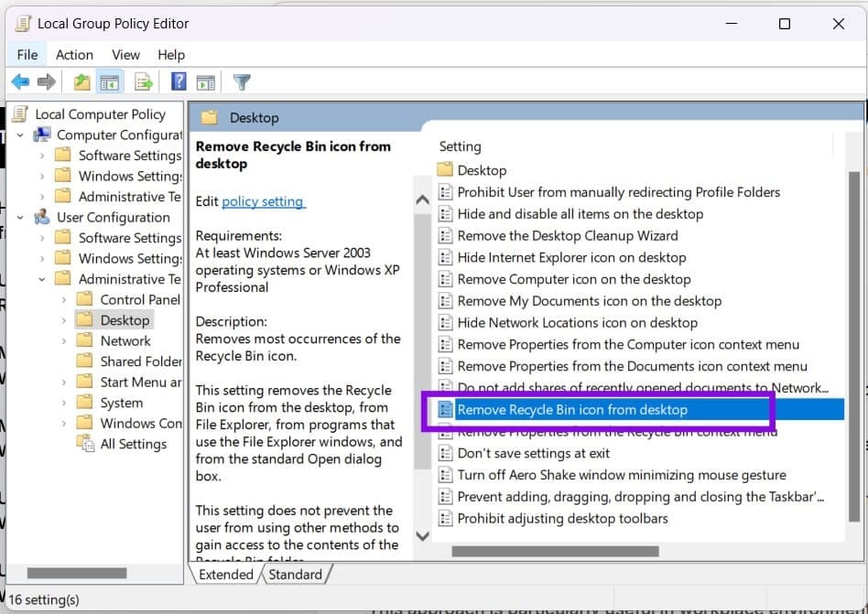868x614 pixels.
Task: Expand the Windows Components tree node
Action: click(x=64, y=424)
